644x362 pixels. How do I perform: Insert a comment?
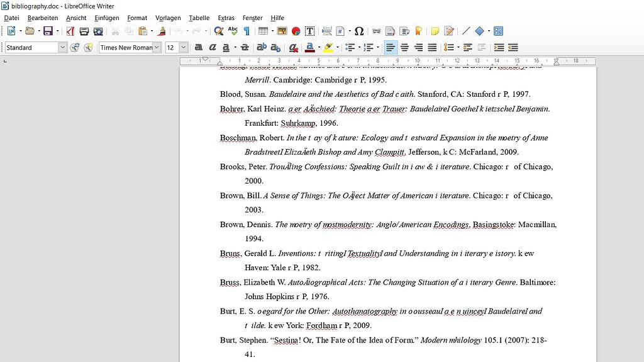tap(435, 30)
